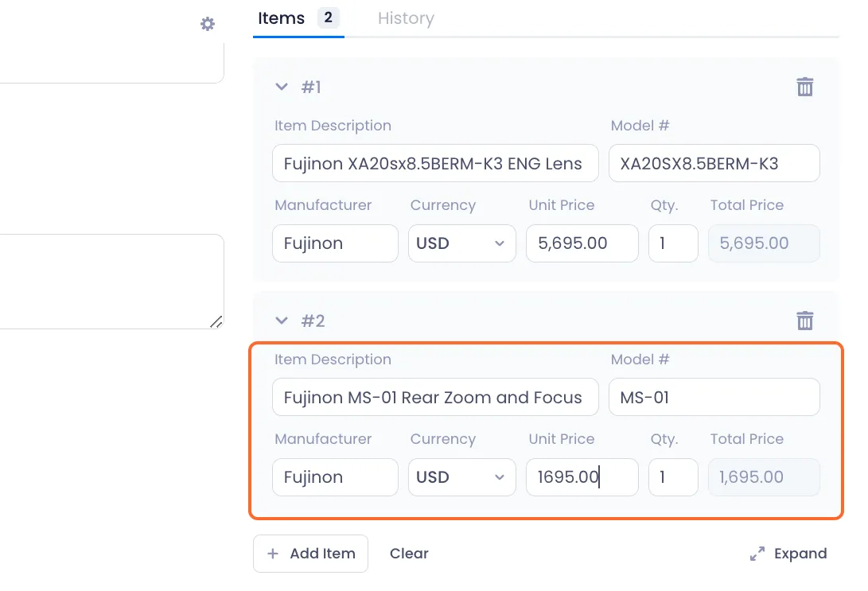The height and width of the screenshot is (591, 868).
Task: Click the Expand text label
Action: click(x=800, y=554)
